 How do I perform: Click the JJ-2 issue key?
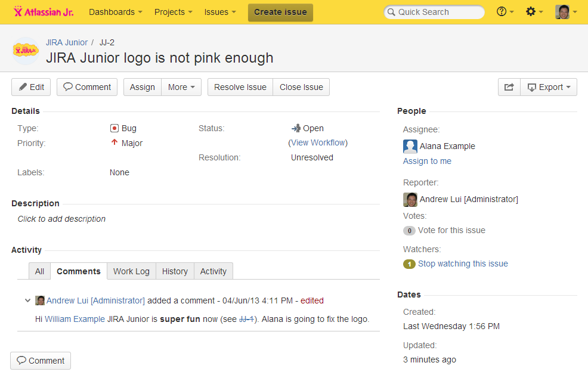(107, 42)
